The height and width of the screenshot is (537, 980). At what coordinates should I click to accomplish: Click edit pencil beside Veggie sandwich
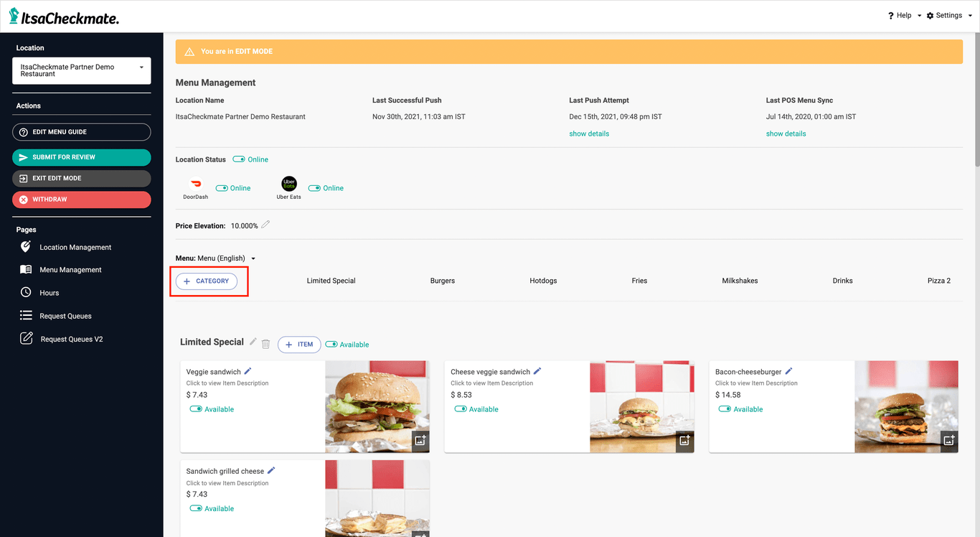pyautogui.click(x=248, y=371)
